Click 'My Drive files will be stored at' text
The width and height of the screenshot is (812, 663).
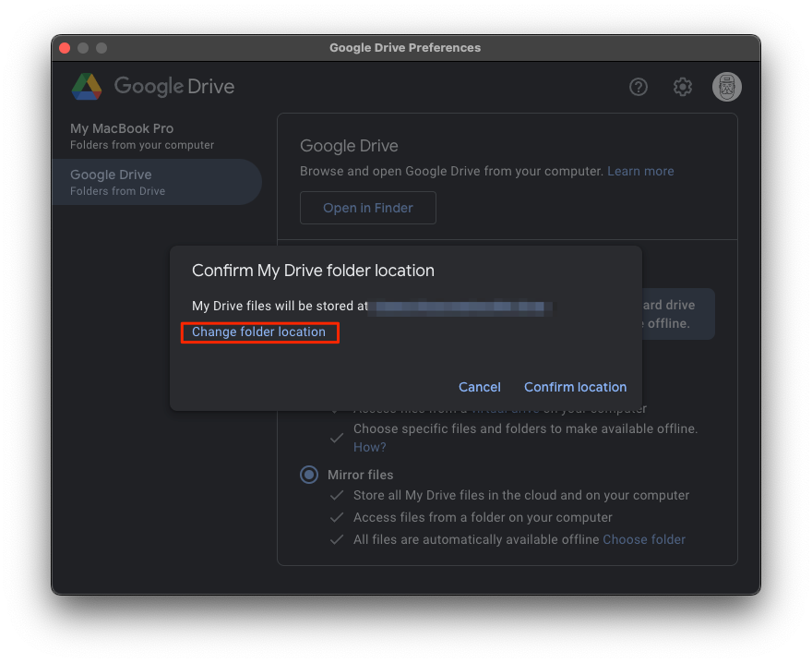click(x=280, y=306)
